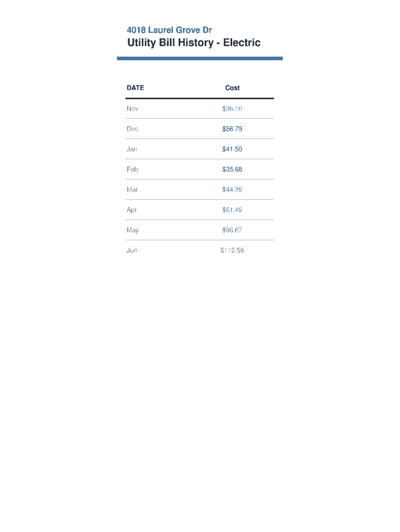Click the $35.68 cost value
The height and width of the screenshot is (532, 400).
(x=232, y=169)
